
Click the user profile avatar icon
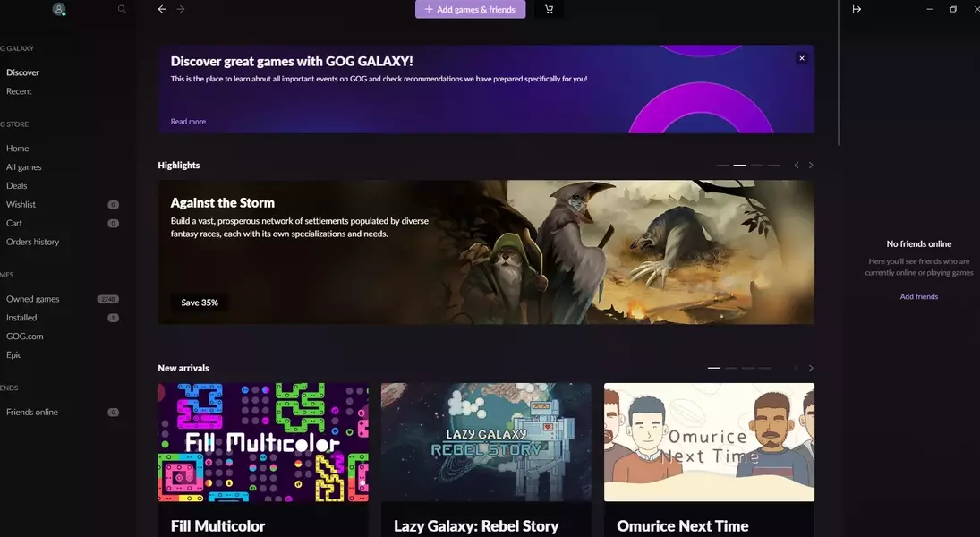59,9
